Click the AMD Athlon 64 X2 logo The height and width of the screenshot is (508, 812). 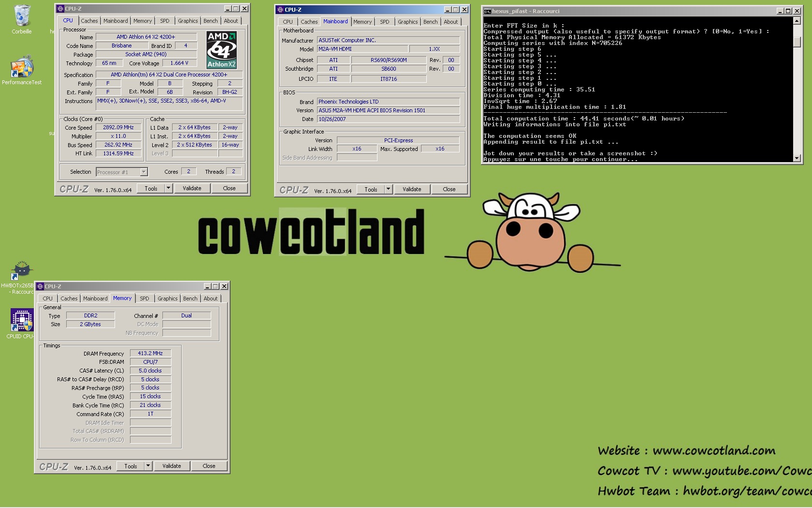(x=221, y=50)
